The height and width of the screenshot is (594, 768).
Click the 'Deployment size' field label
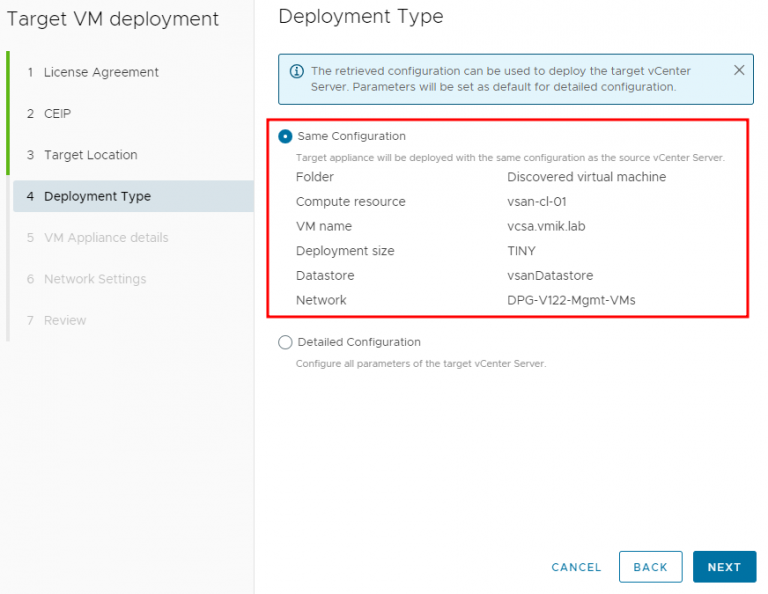[x=345, y=251]
